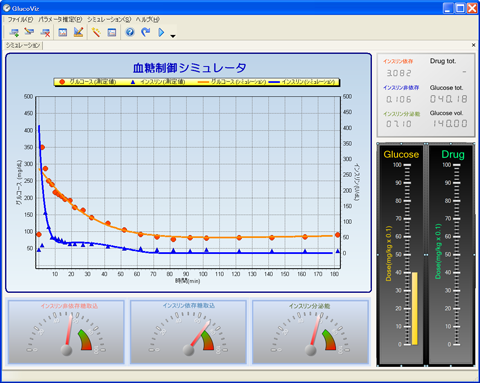Click the インスリン分泌能 dial gauge
The image size is (480, 383).
pos(310,332)
